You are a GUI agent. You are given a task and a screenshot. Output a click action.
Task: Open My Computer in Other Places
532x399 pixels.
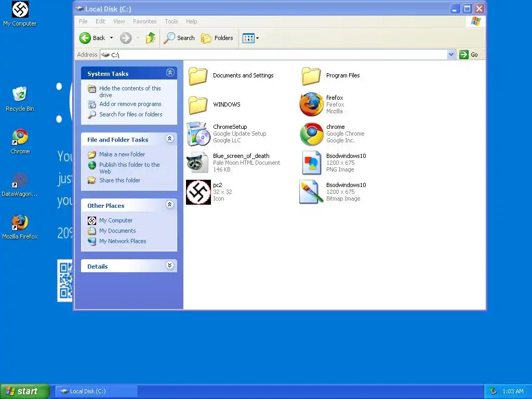116,220
